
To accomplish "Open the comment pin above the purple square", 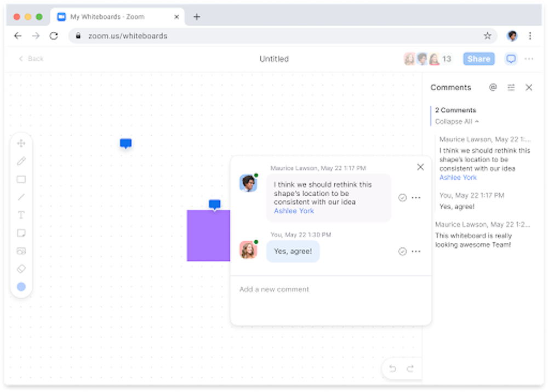I will [x=215, y=204].
